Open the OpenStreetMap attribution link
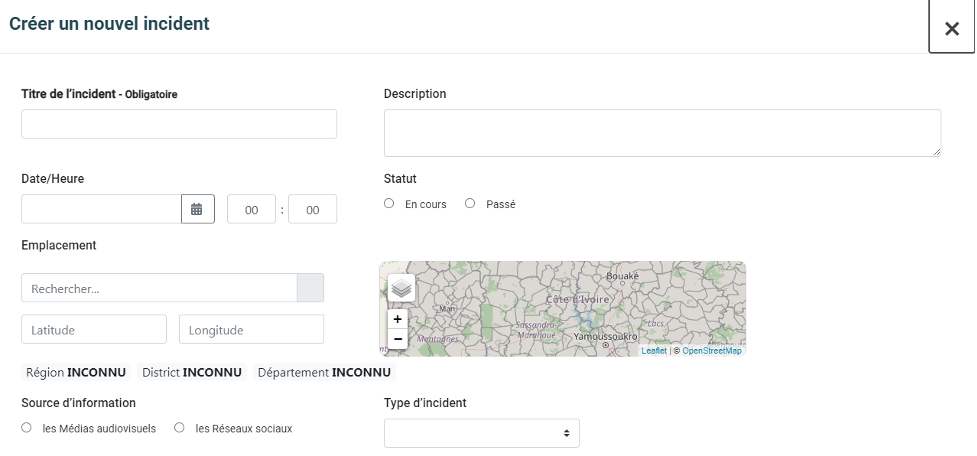977x456 pixels. coord(712,351)
